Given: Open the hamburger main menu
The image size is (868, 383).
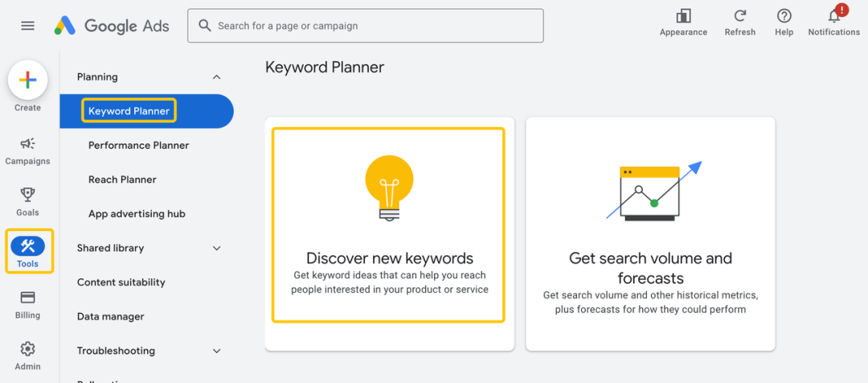Looking at the screenshot, I should (27, 26).
